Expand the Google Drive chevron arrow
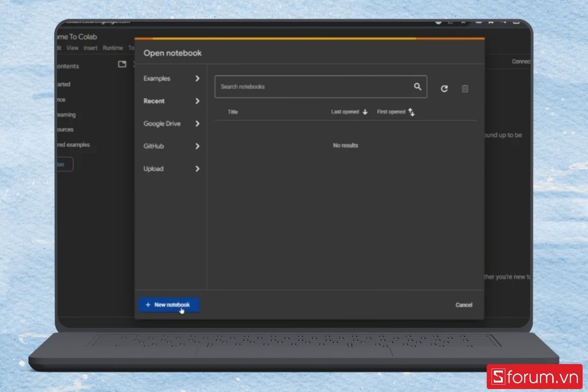The image size is (588, 392). (x=197, y=123)
